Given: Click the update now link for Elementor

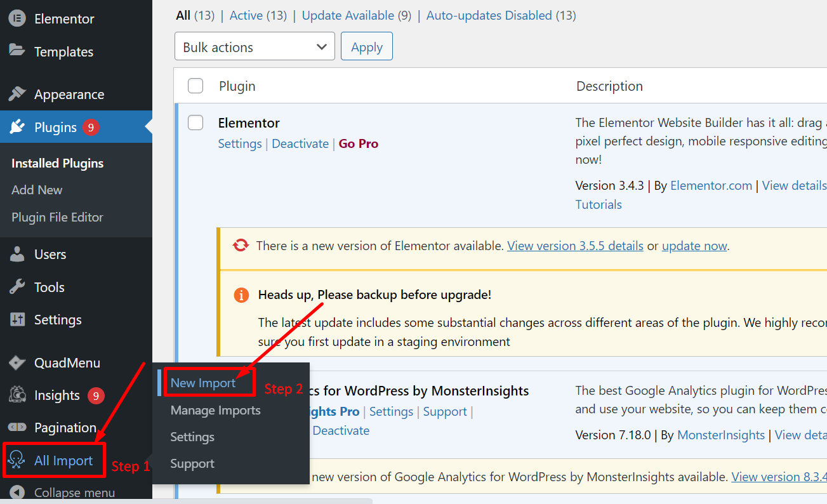Looking at the screenshot, I should (694, 245).
